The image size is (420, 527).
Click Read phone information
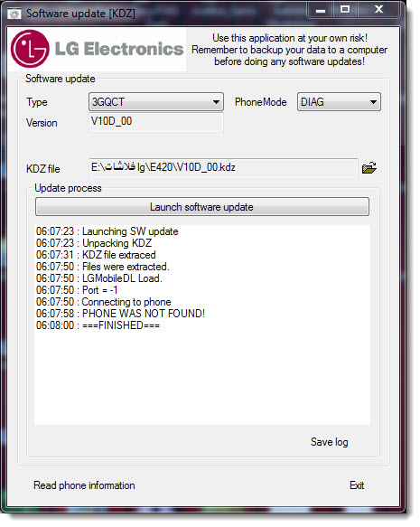[84, 485]
